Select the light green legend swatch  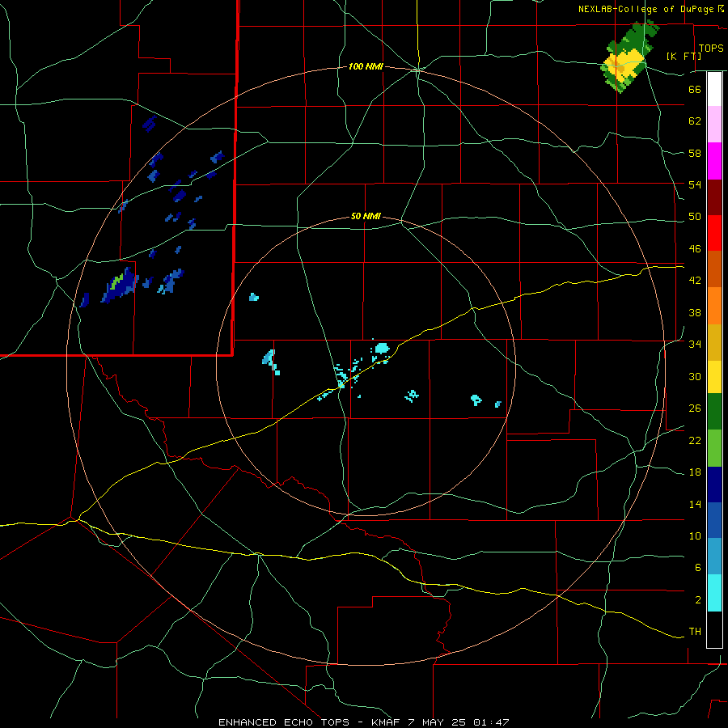coord(714,448)
